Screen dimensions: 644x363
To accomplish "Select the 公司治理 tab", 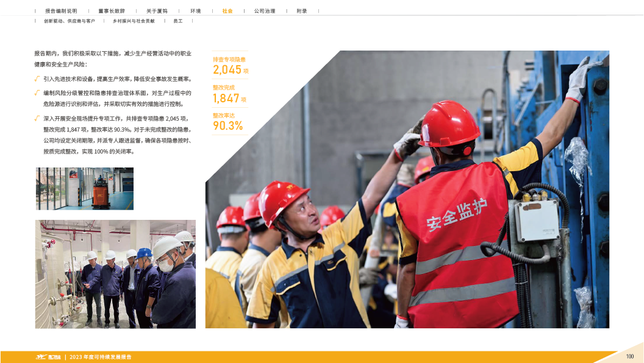I will 264,11.
